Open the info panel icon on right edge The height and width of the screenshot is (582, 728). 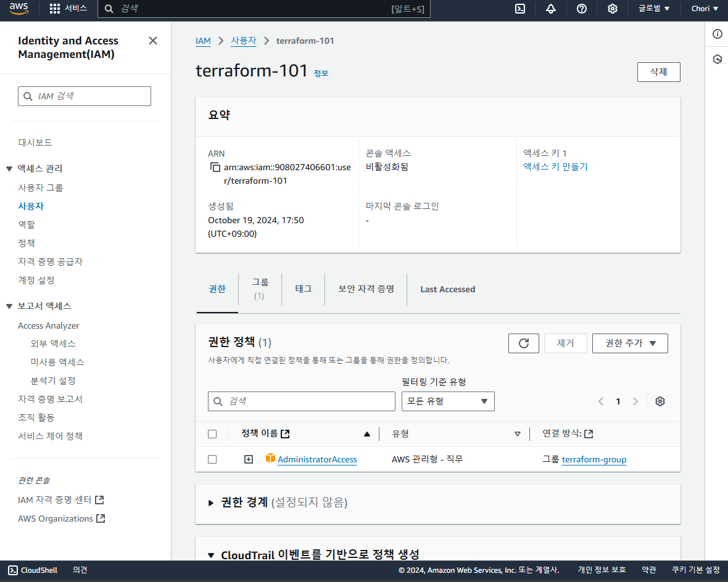pos(718,34)
